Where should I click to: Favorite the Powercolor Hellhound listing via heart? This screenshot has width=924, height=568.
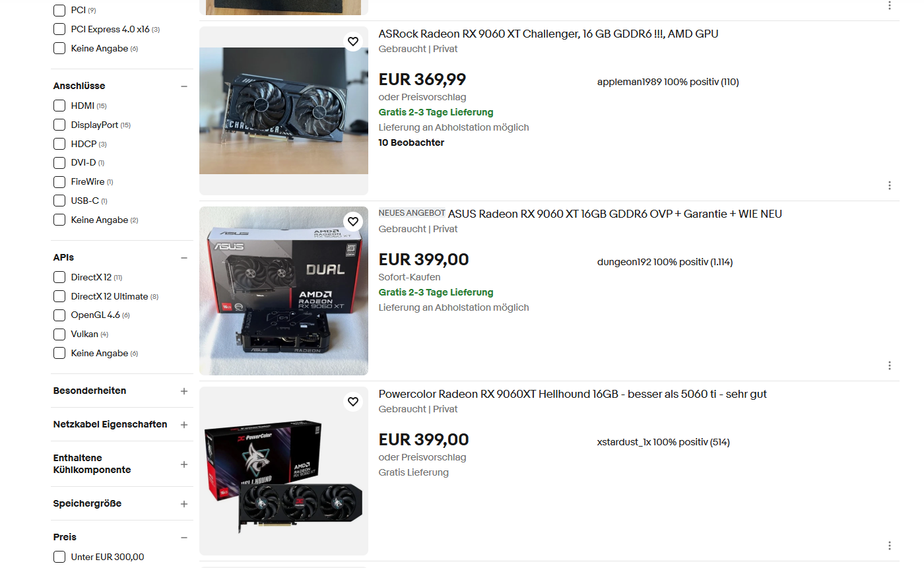click(353, 402)
